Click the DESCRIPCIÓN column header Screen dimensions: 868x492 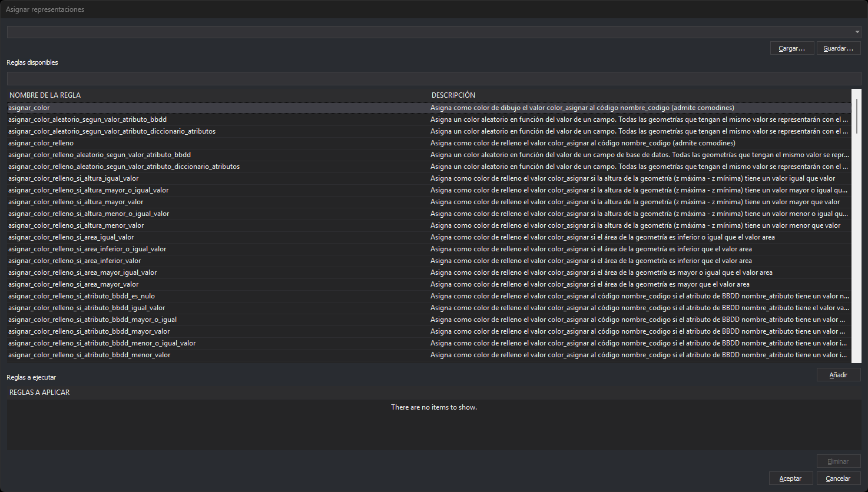point(641,95)
